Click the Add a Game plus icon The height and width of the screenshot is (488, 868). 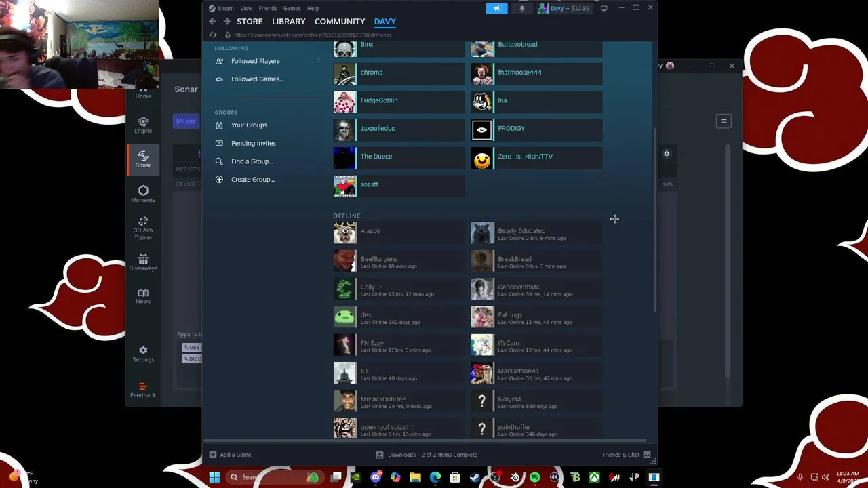(x=213, y=455)
